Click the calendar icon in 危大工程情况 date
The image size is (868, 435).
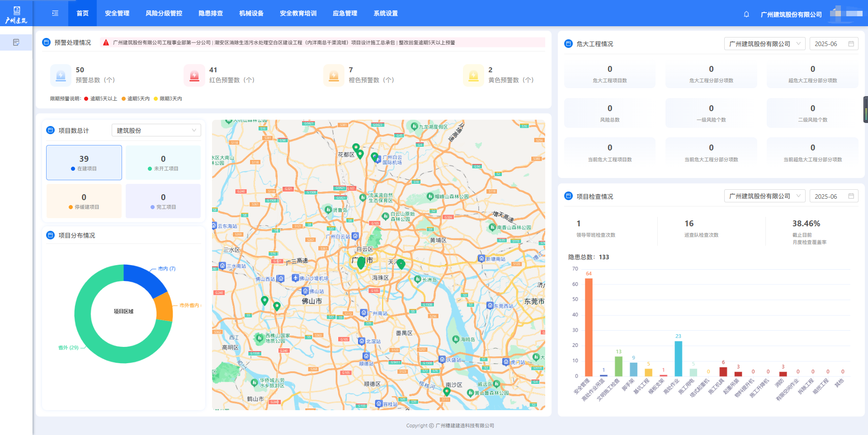851,44
